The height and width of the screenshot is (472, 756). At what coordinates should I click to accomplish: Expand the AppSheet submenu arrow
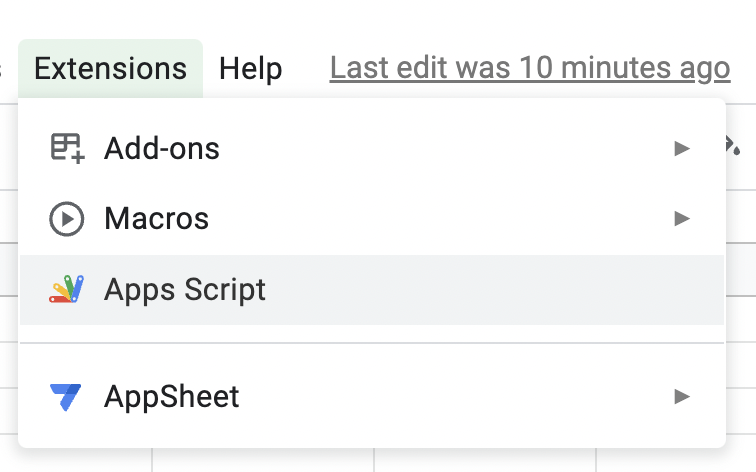pyautogui.click(x=682, y=397)
